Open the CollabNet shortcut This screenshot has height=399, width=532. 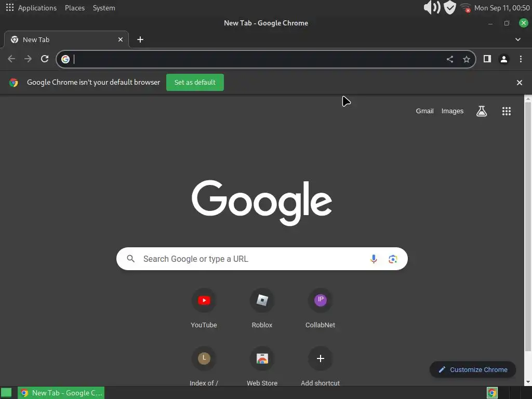(x=320, y=308)
